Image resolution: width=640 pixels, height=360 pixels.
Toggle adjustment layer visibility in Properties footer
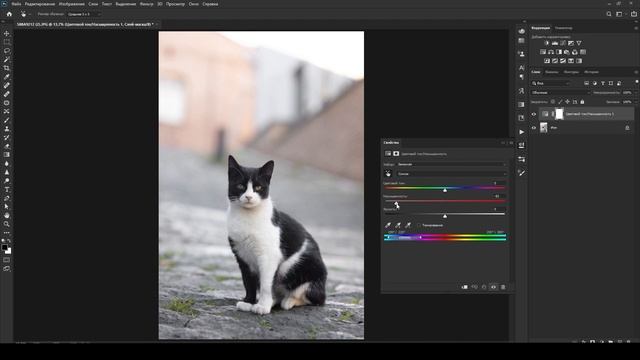pos(493,287)
